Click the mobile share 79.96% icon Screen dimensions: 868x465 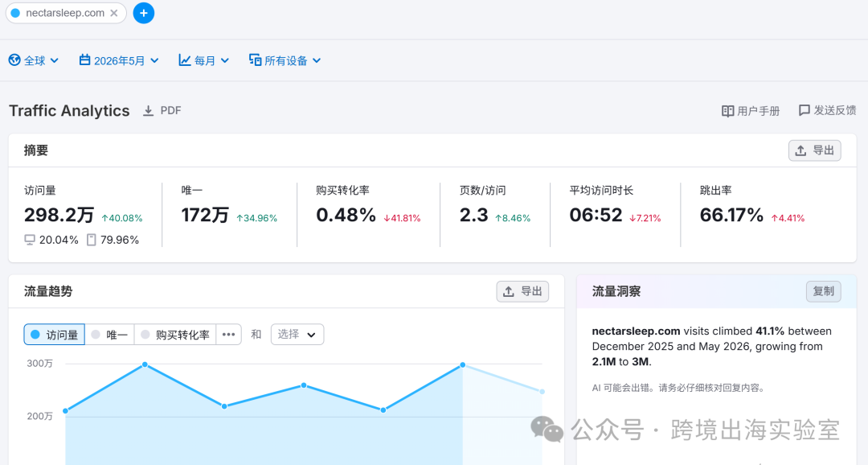click(92, 240)
